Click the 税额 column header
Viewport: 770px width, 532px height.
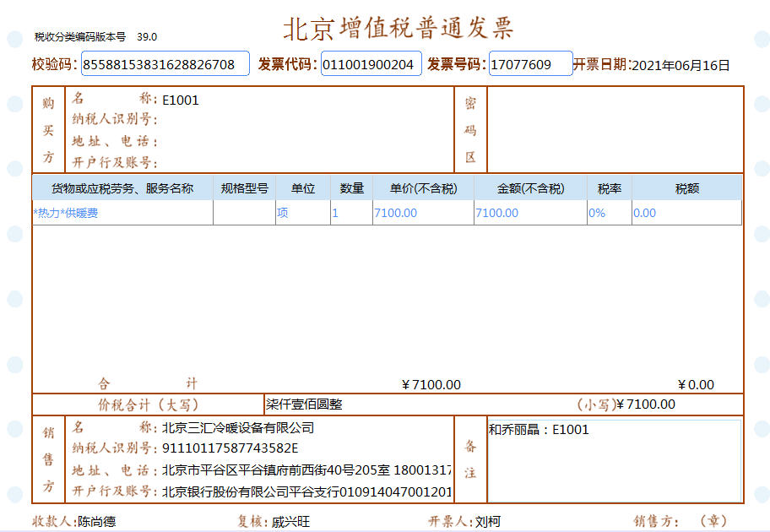687,188
